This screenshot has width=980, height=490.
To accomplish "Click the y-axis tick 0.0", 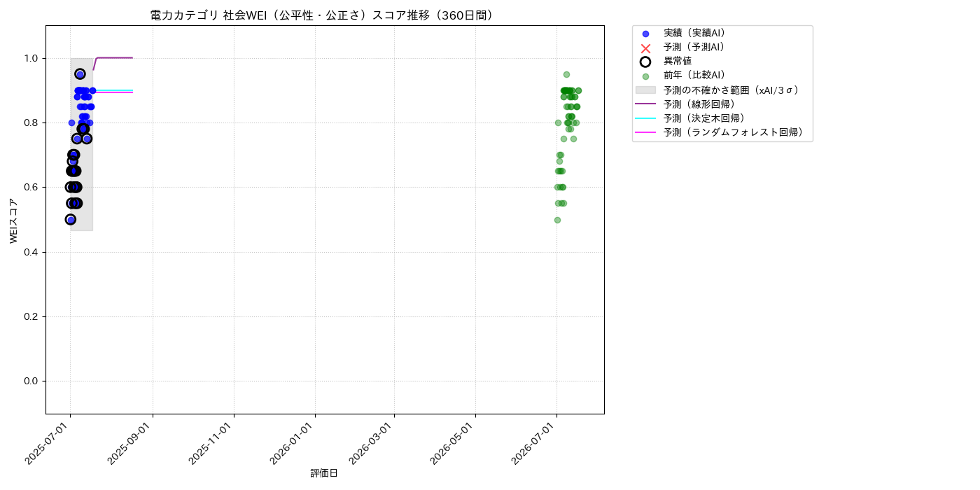I will click(32, 381).
